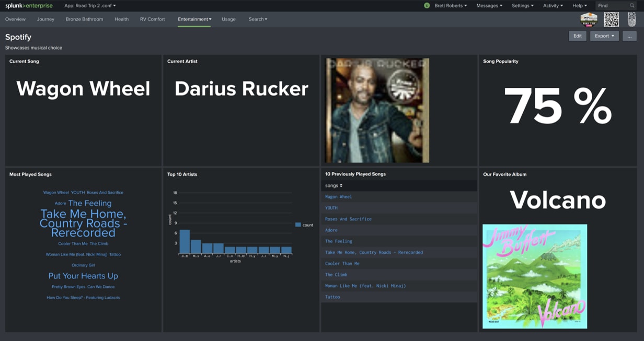Select the Adore row in songs table
This screenshot has height=341, width=644.
pos(399,230)
